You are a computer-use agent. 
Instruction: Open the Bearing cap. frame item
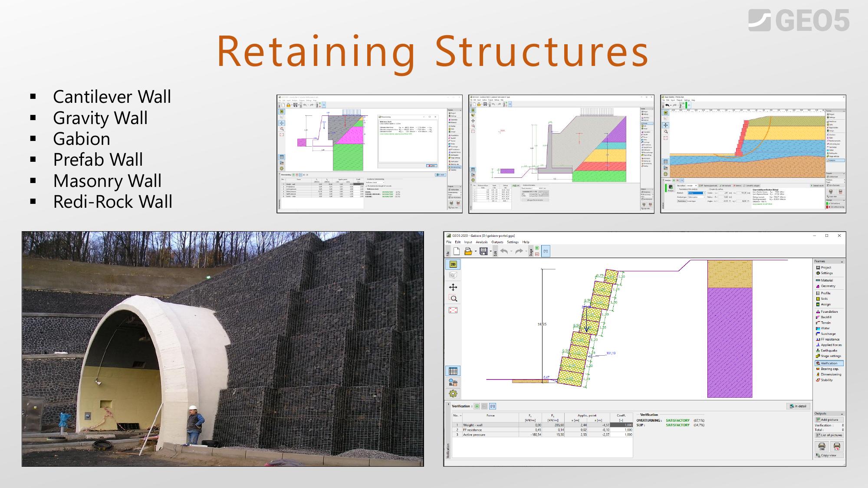(x=829, y=369)
